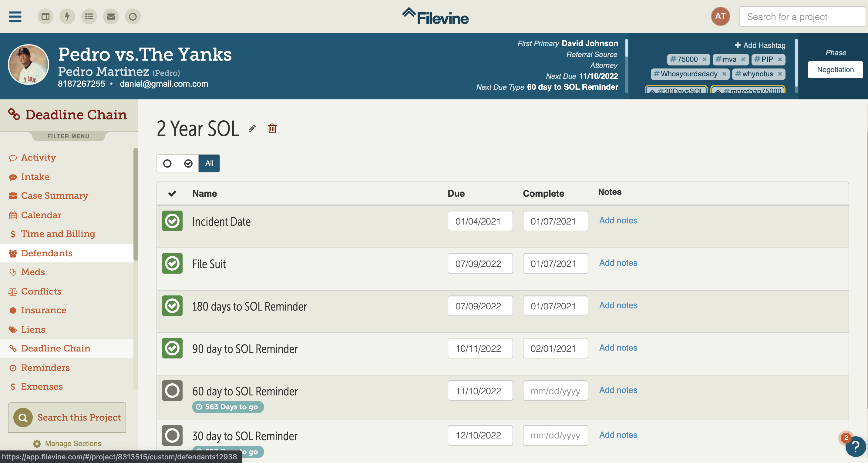Viewport: 868px width, 463px height.
Task: Click Add Hashtag button
Action: coord(760,45)
